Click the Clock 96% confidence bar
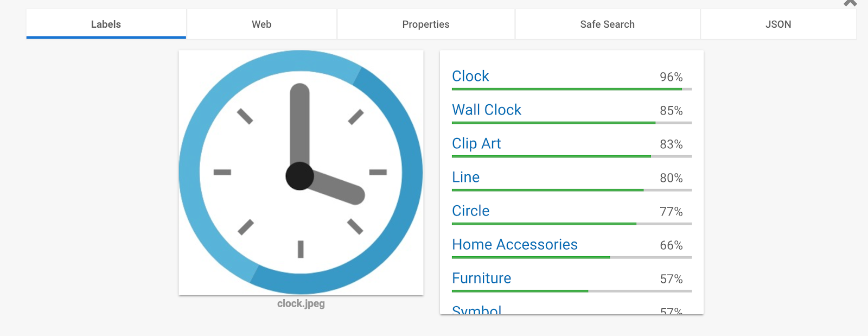Viewport: 868px width, 336px height. point(572,89)
